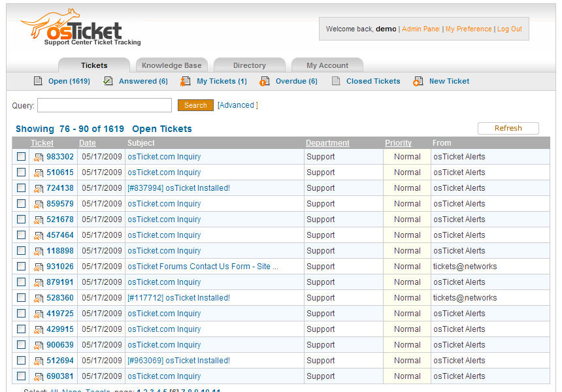The image size is (562, 392).
Task: Sort tickets by the Priority column
Action: [x=398, y=142]
